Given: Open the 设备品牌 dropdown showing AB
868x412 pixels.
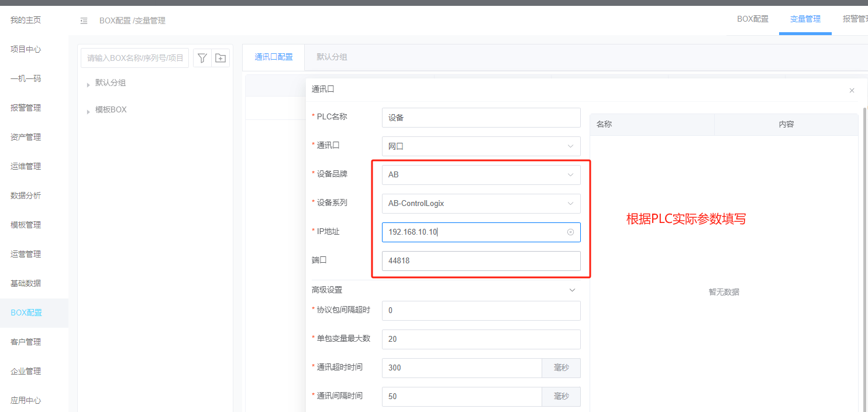Looking at the screenshot, I should (x=481, y=174).
